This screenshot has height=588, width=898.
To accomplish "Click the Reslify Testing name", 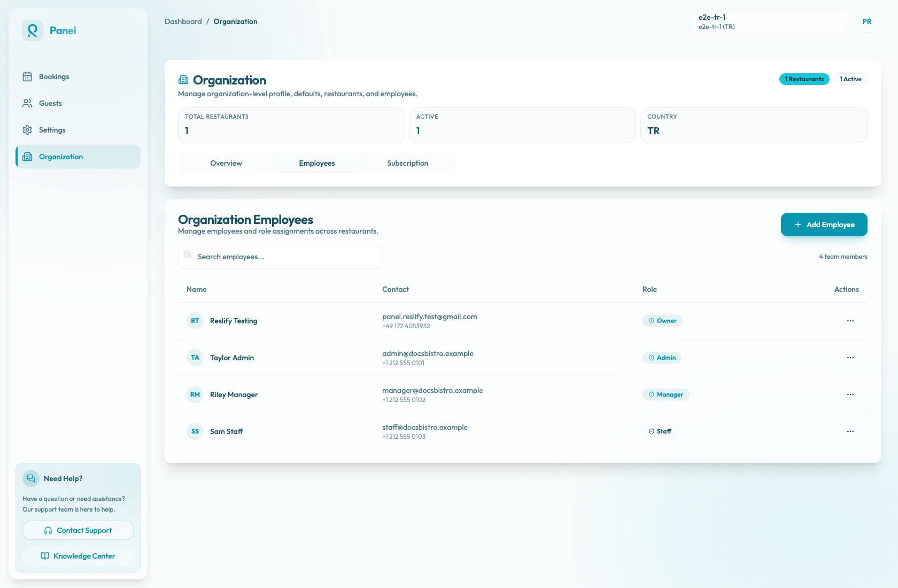I will coord(234,321).
